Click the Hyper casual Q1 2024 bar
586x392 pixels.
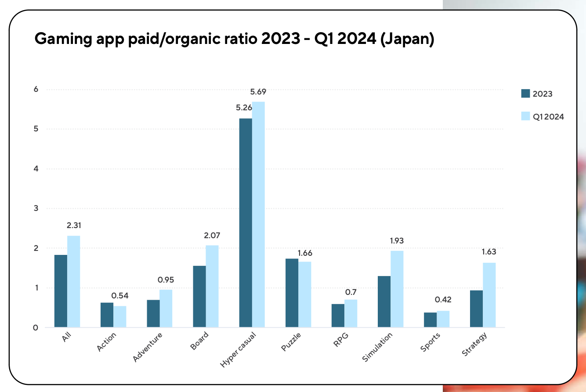[258, 214]
